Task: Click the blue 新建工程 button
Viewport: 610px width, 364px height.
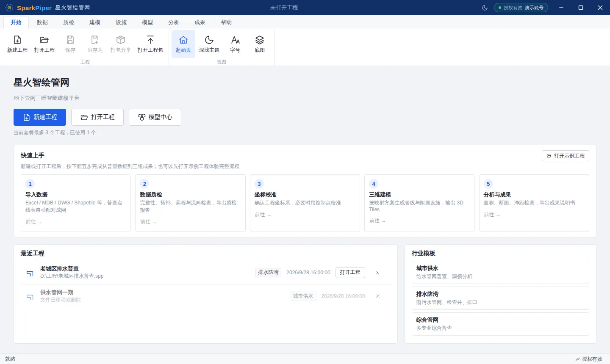Action: (x=40, y=117)
